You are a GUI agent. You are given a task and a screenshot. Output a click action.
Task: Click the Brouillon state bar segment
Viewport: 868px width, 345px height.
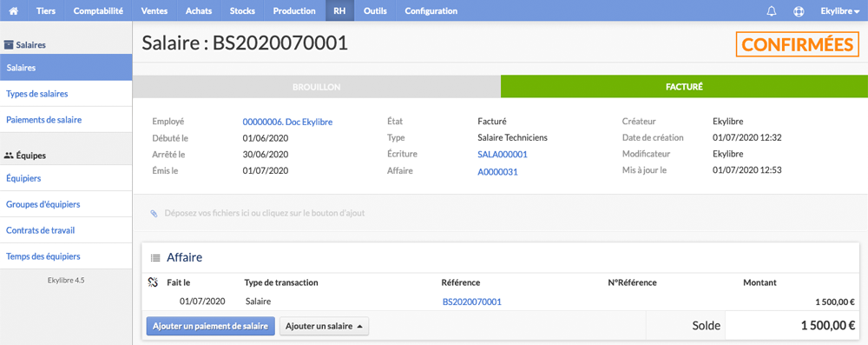(317, 87)
